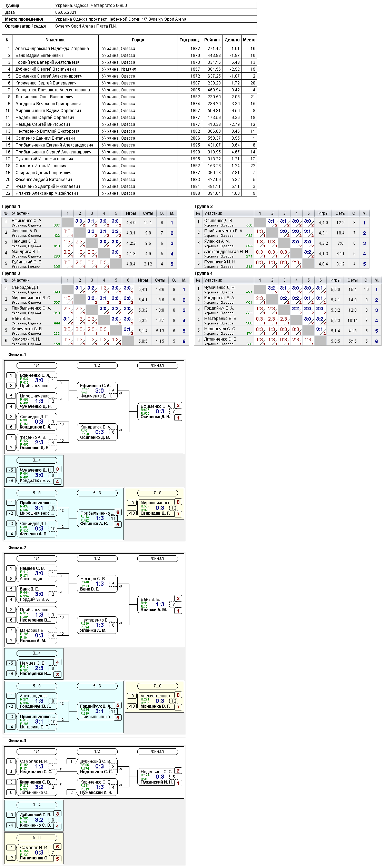385x868 pixels.
Task: Click tournament title 'Украина. Одесса. Четвергатор 0-650'
Action: (91, 6)
